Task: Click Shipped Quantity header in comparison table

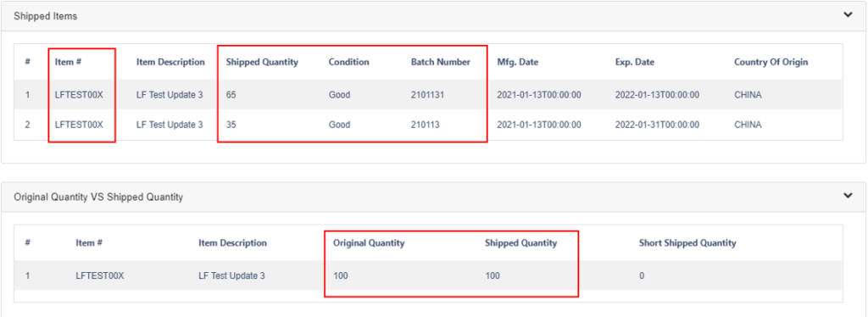Action: 521,243
